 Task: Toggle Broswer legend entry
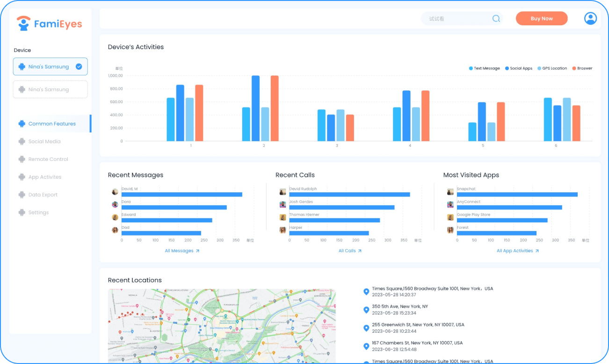click(x=582, y=68)
